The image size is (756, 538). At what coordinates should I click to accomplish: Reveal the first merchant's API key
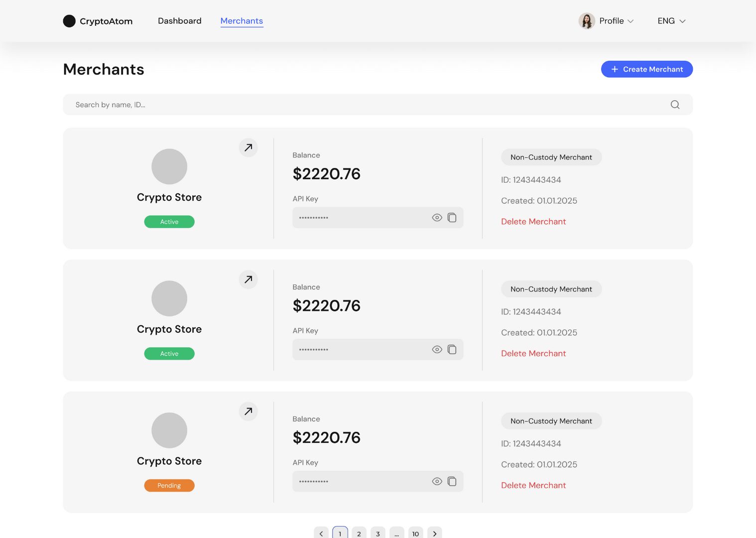click(x=437, y=218)
